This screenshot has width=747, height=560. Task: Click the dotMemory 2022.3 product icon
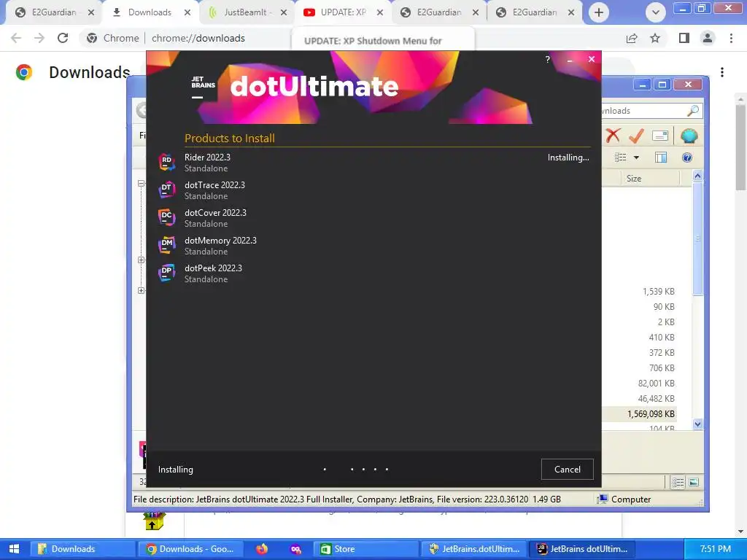pos(167,245)
